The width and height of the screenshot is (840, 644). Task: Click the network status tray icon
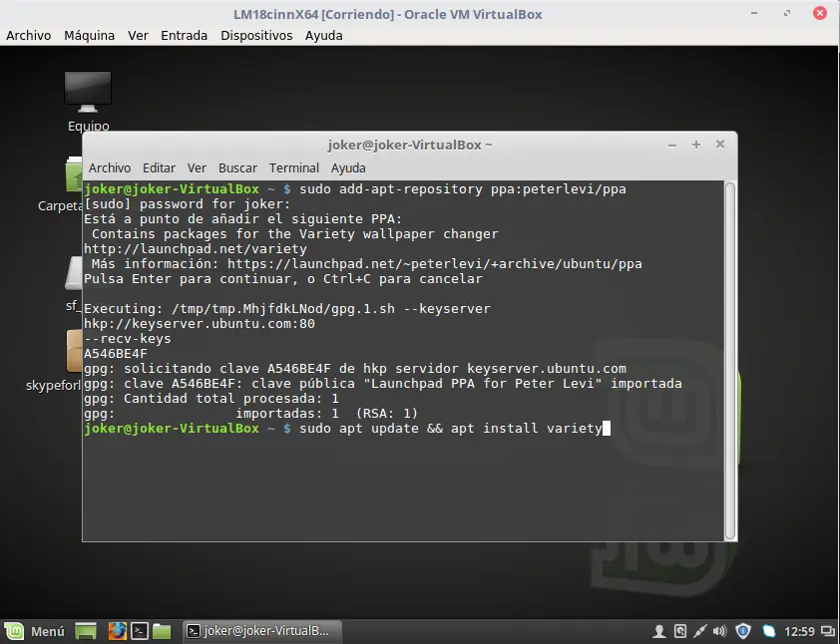[x=768, y=631]
